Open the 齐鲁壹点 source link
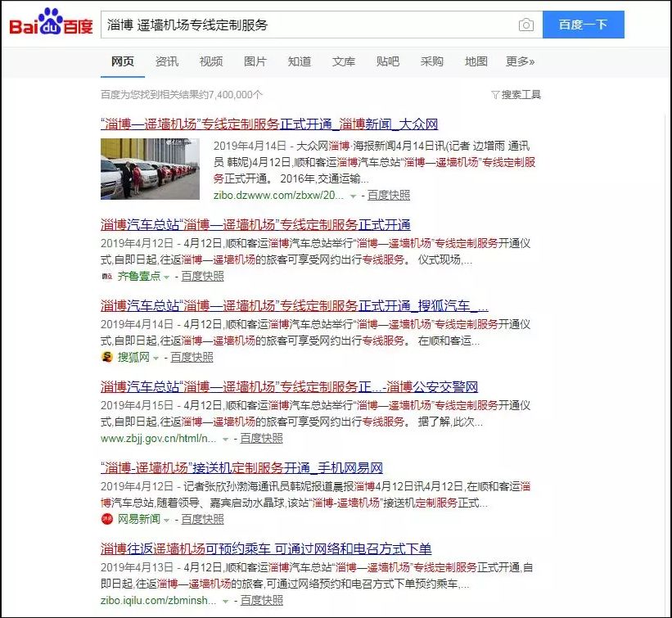672x618 pixels. tap(139, 277)
